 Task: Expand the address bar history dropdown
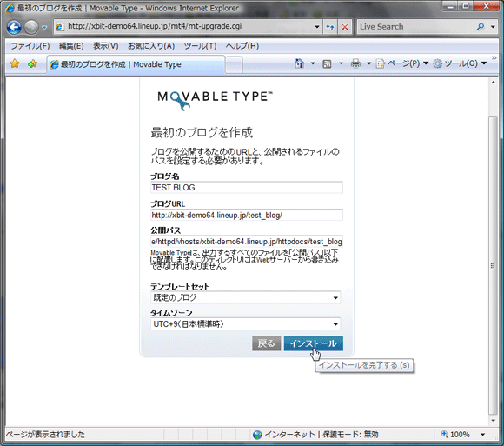pyautogui.click(x=317, y=27)
